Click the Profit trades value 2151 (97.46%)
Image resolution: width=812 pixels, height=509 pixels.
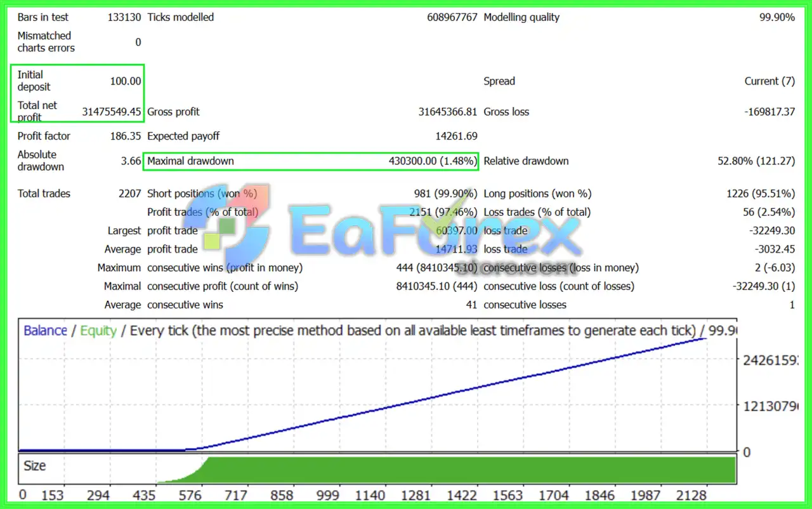(443, 212)
